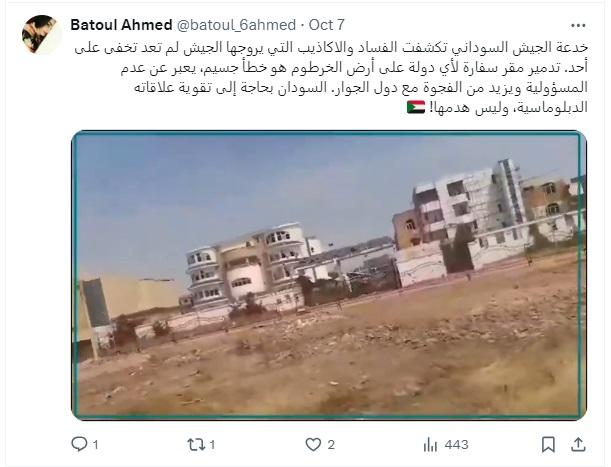Click the 443 views count
The height and width of the screenshot is (467, 611).
click(456, 445)
